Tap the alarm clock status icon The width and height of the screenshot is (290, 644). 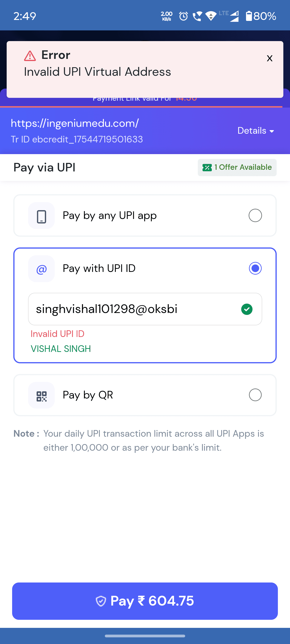(184, 16)
